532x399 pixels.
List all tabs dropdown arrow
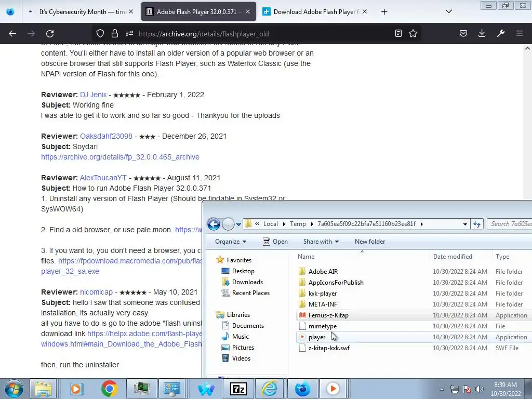[448, 11]
